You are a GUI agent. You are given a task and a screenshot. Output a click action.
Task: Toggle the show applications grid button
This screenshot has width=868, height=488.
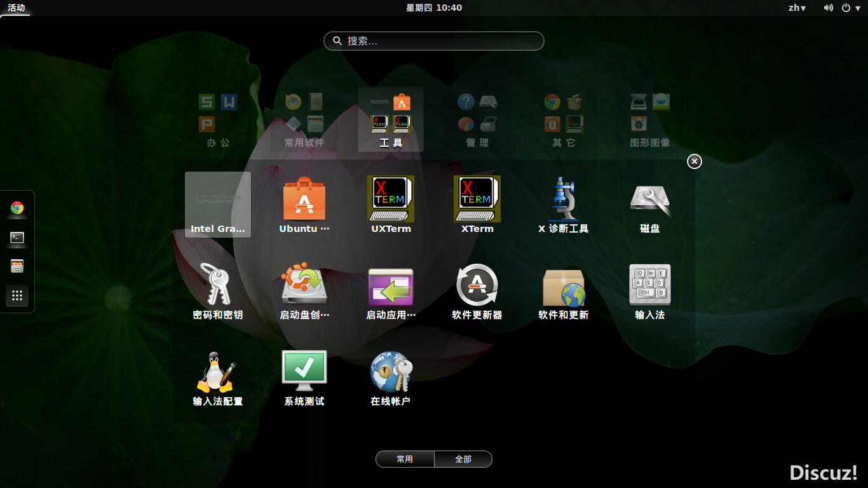pyautogui.click(x=17, y=295)
